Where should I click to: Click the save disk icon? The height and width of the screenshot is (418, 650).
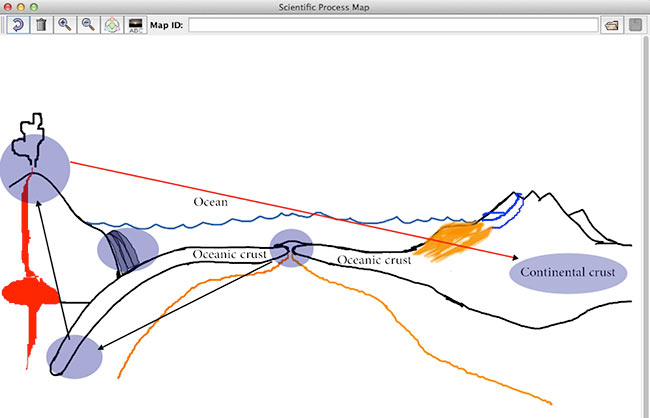[635, 25]
